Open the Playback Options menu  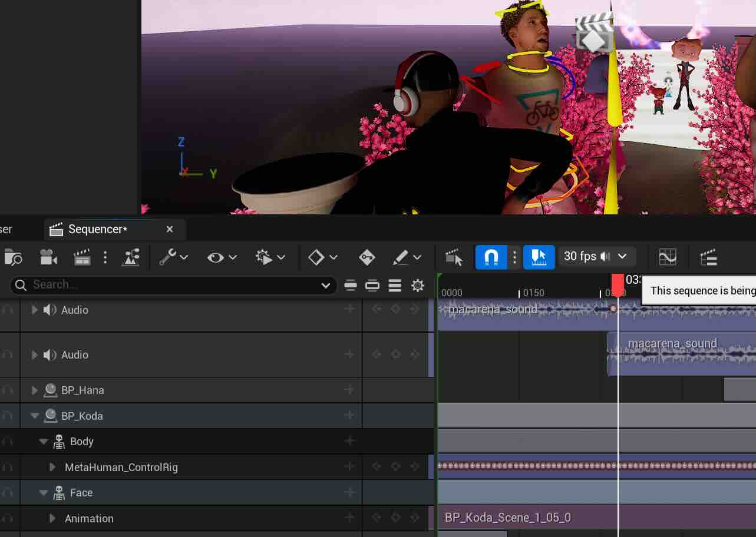coord(270,257)
